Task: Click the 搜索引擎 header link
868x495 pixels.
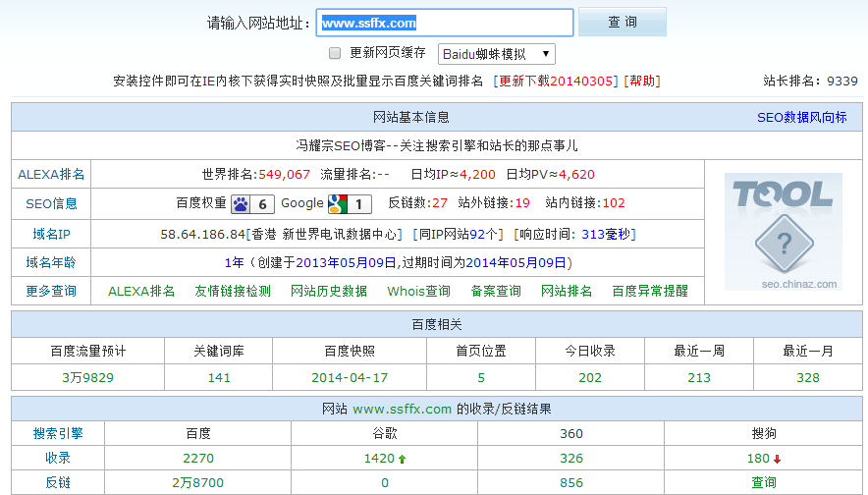Action: (x=58, y=433)
